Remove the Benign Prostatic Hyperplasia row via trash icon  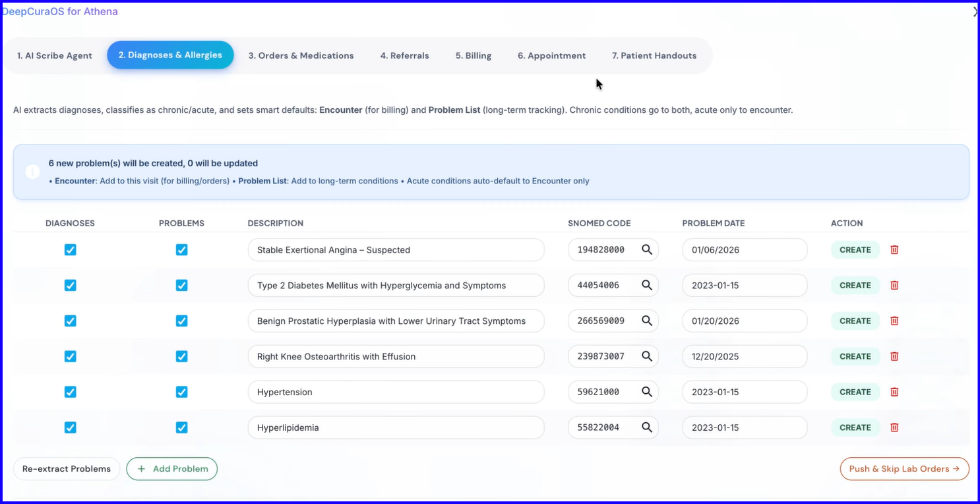click(894, 321)
